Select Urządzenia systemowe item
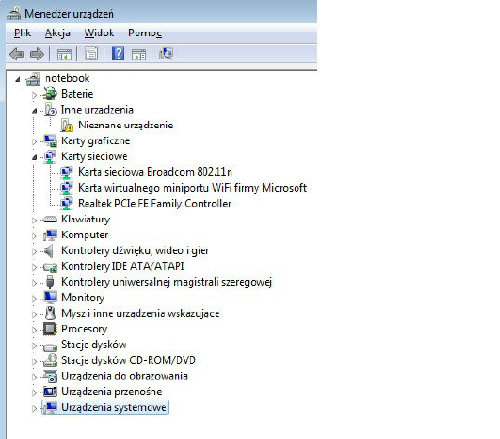Image resolution: width=500 pixels, height=439 pixels. [x=114, y=407]
